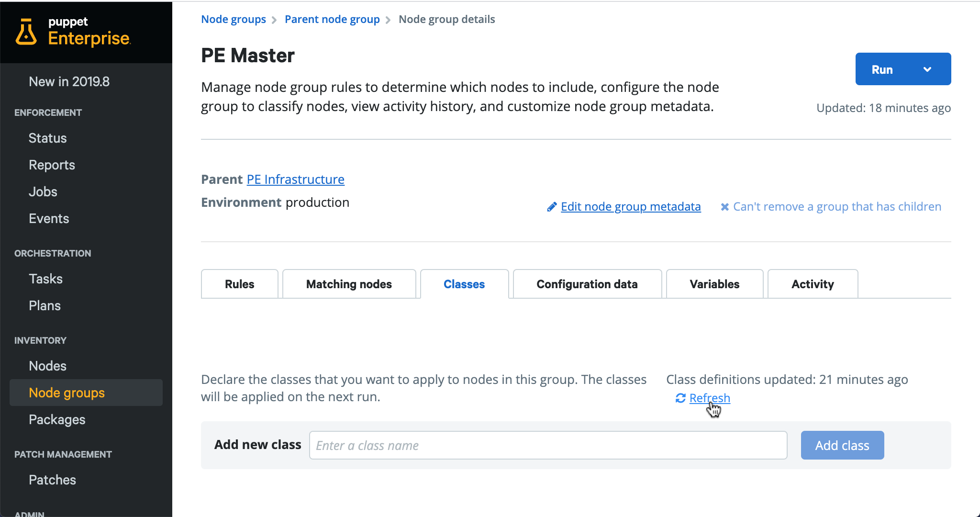Expand the Run button dropdown arrow
Image resolution: width=980 pixels, height=517 pixels.
tap(927, 69)
